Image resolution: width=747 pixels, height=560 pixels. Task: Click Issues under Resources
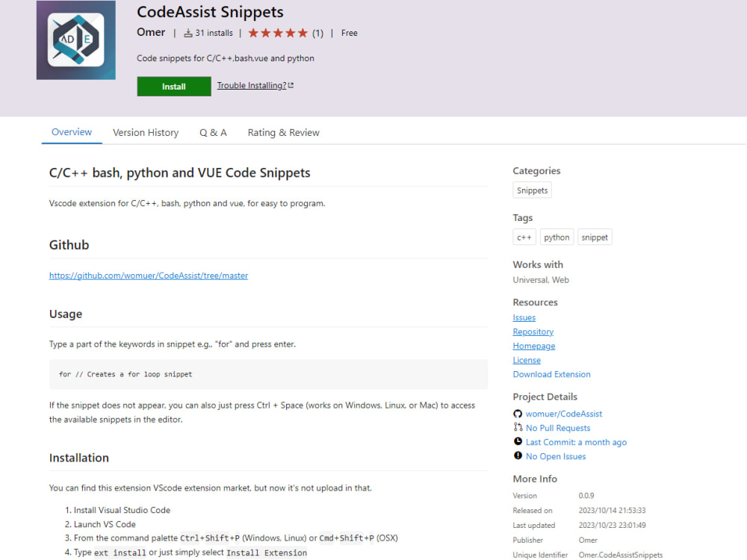point(524,317)
